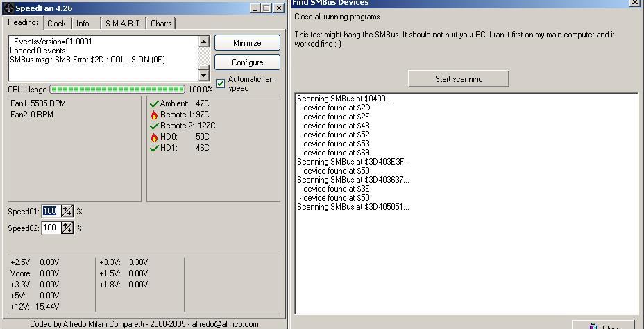Click the +1.5V: 0.00V reading
The image size is (644, 329).
tap(124, 273)
